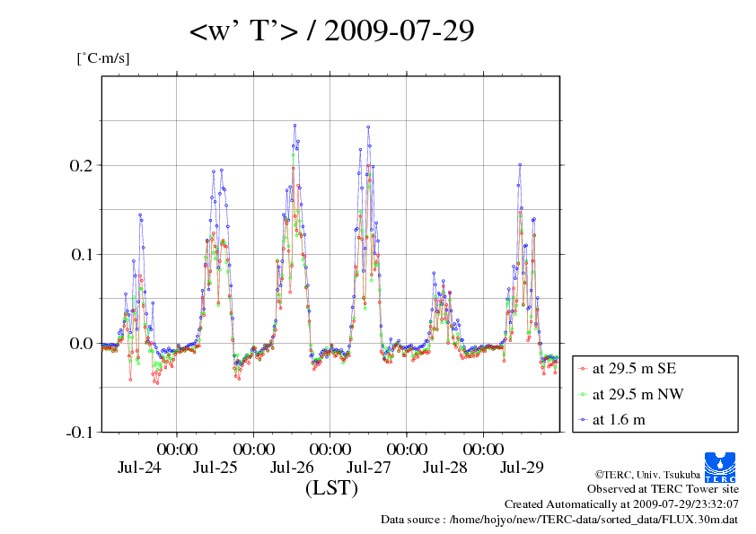Click red marker swatch for 29.5 m SE
The image size is (756, 534).
click(x=583, y=369)
